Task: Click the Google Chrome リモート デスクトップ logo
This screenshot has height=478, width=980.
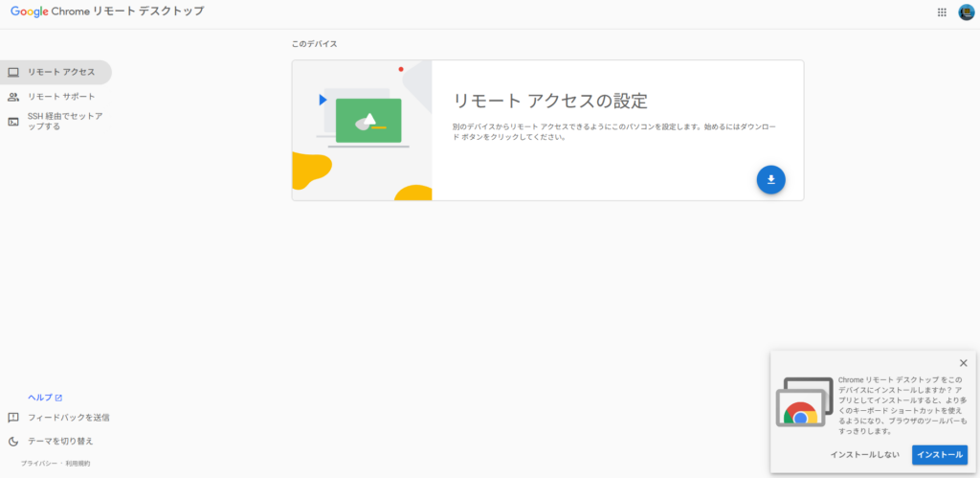Action: coord(107,11)
